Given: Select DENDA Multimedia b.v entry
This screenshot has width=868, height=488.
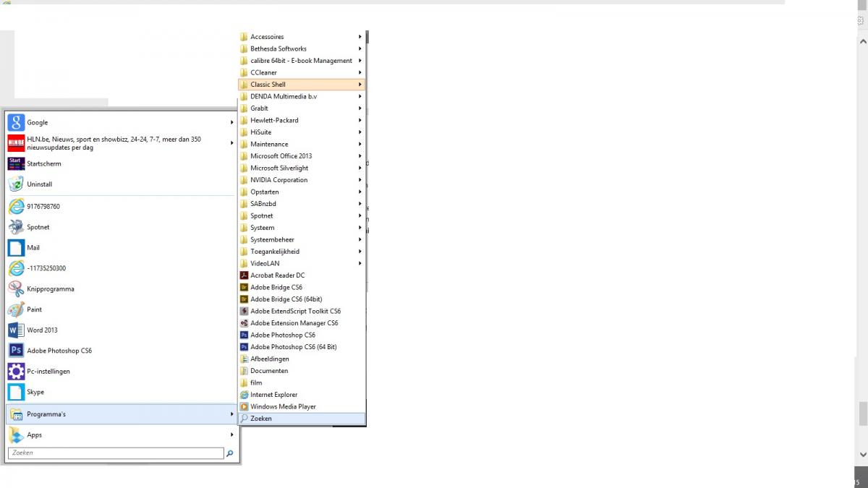Looking at the screenshot, I should point(302,96).
